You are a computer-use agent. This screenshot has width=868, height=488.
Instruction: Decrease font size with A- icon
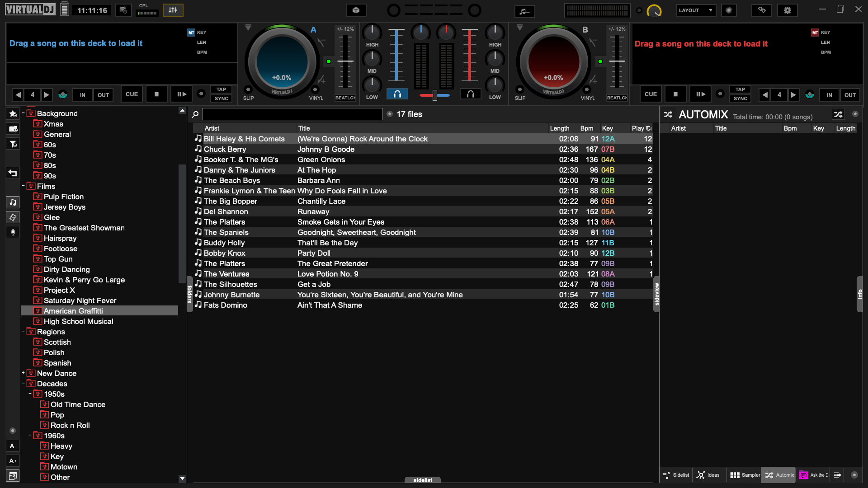click(13, 446)
